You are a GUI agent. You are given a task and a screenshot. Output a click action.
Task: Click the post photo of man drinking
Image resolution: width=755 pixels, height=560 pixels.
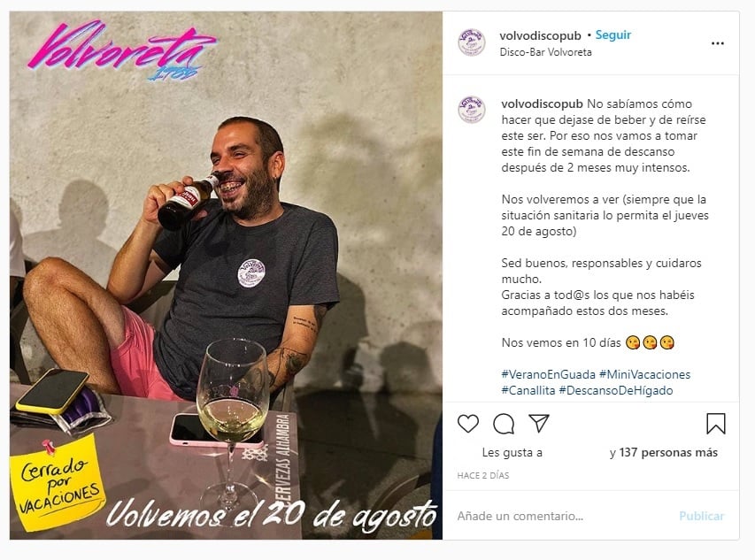pos(226,275)
